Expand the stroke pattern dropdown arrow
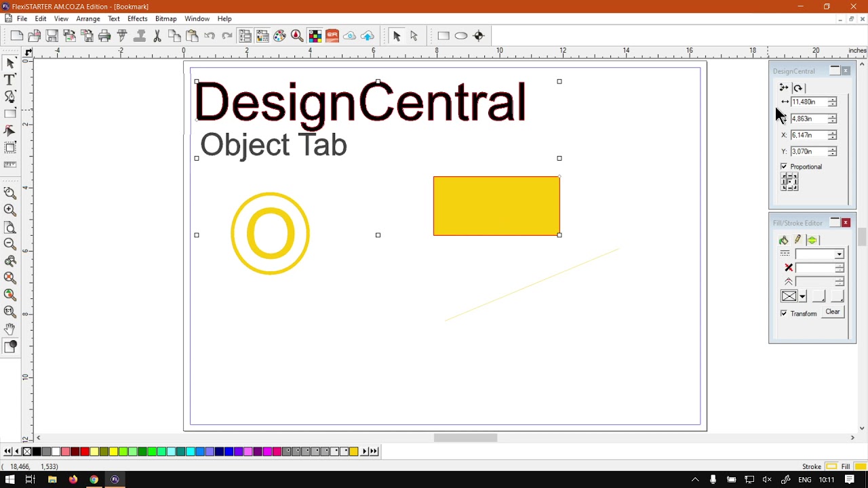 [x=802, y=296]
